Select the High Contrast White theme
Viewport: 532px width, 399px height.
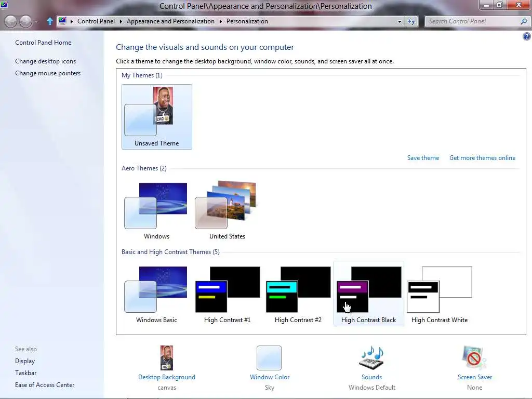[440, 294]
